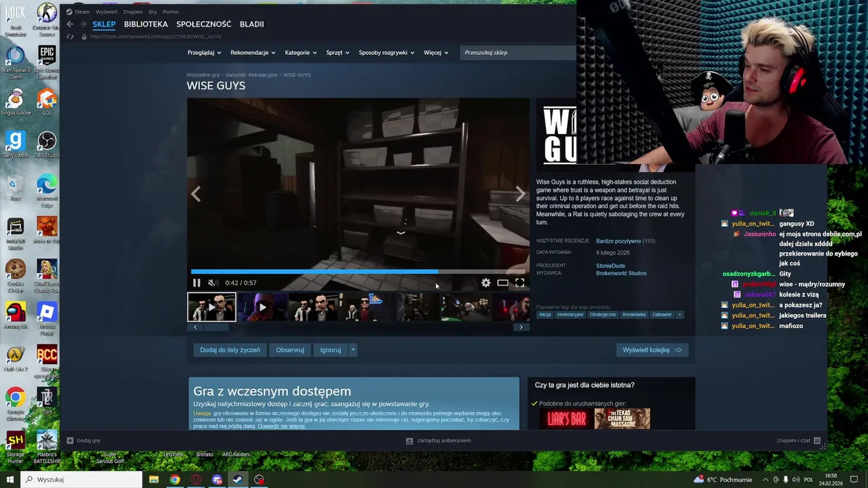
Task: Open Among Us desktop icon
Action: tap(15, 316)
